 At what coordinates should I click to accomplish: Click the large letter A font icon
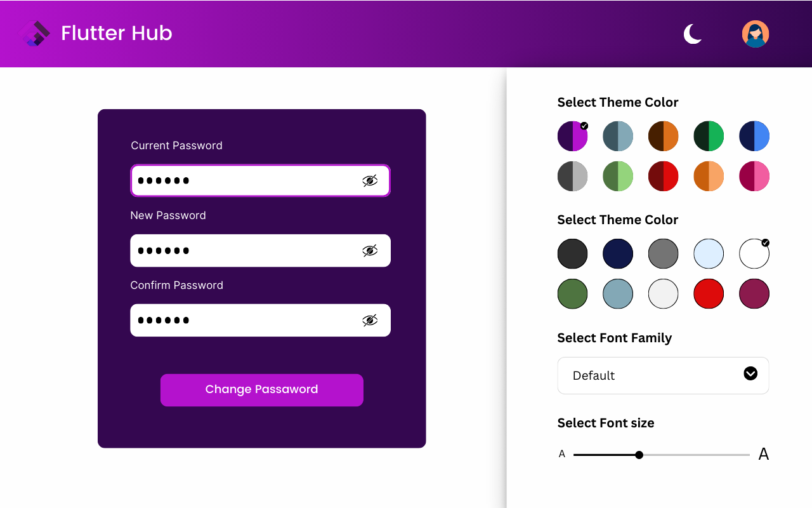tap(764, 454)
